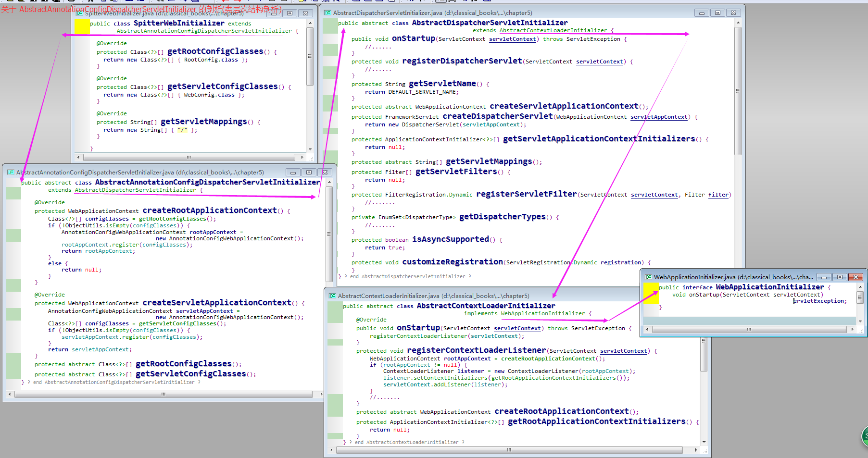Click the AbstractDispatcherServletInitializer.java window file icon
The image size is (868, 458).
coord(327,13)
